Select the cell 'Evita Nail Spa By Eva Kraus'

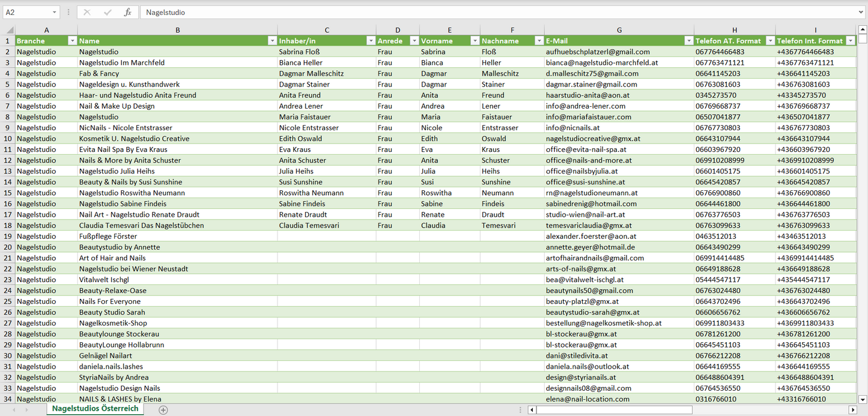coord(177,149)
